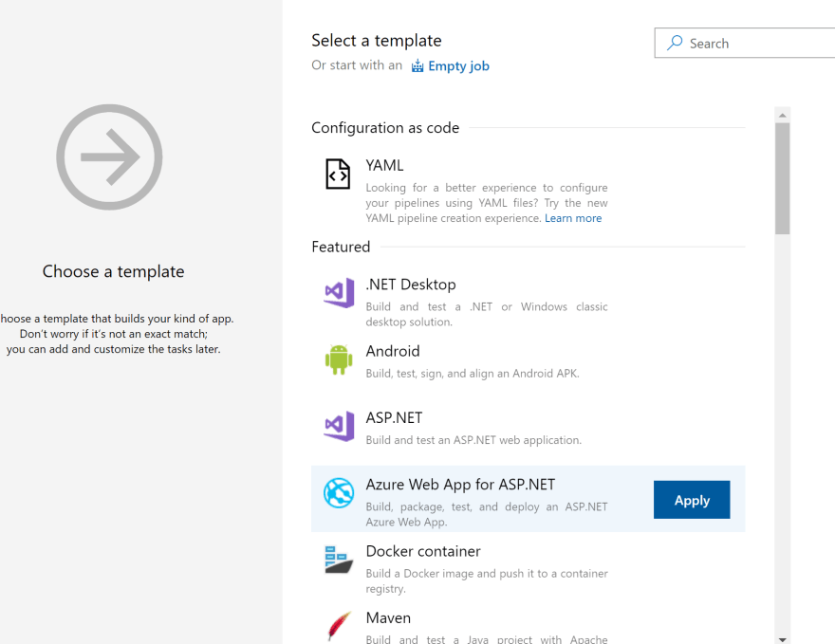
Task: Click the Docker image push description text
Action: 487,580
